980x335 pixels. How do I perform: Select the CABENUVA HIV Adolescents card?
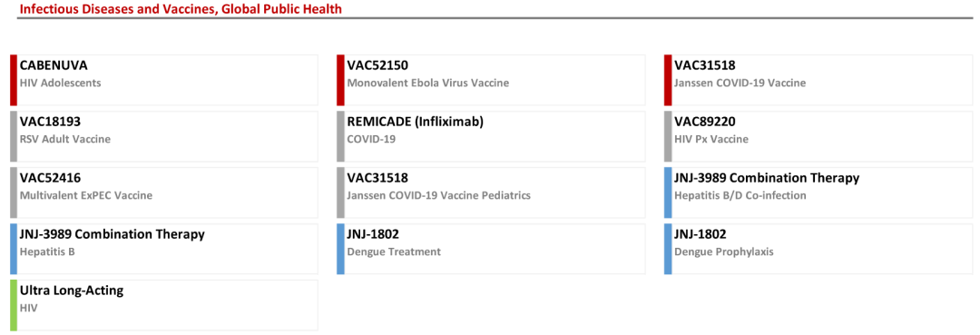163,80
